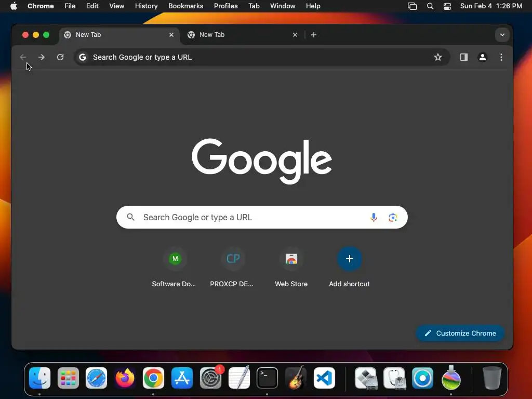The image size is (532, 399).
Task: Click the date and time in menu bar
Action: pos(491,6)
